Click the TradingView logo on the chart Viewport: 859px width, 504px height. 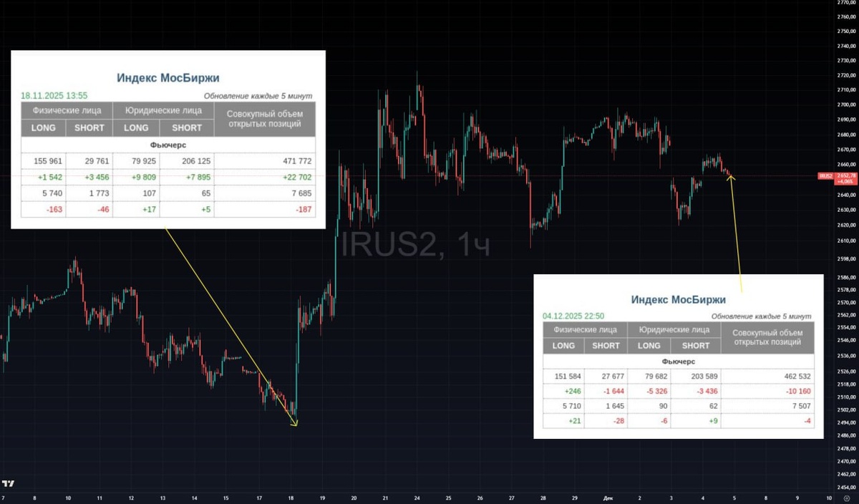pyautogui.click(x=9, y=484)
